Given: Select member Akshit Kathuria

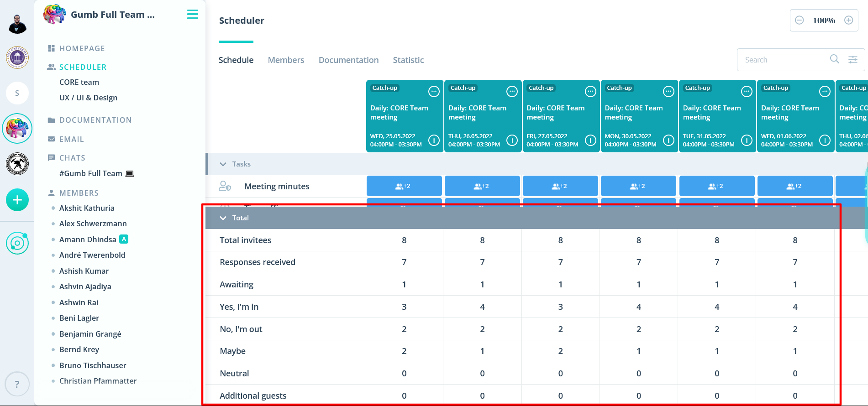Looking at the screenshot, I should tap(87, 208).
